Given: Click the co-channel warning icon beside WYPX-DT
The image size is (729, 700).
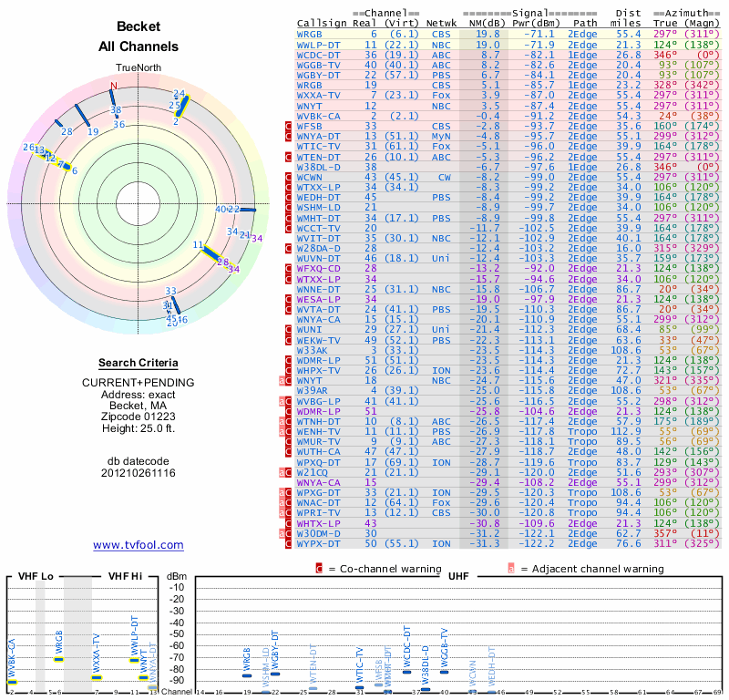Looking at the screenshot, I should tap(289, 544).
